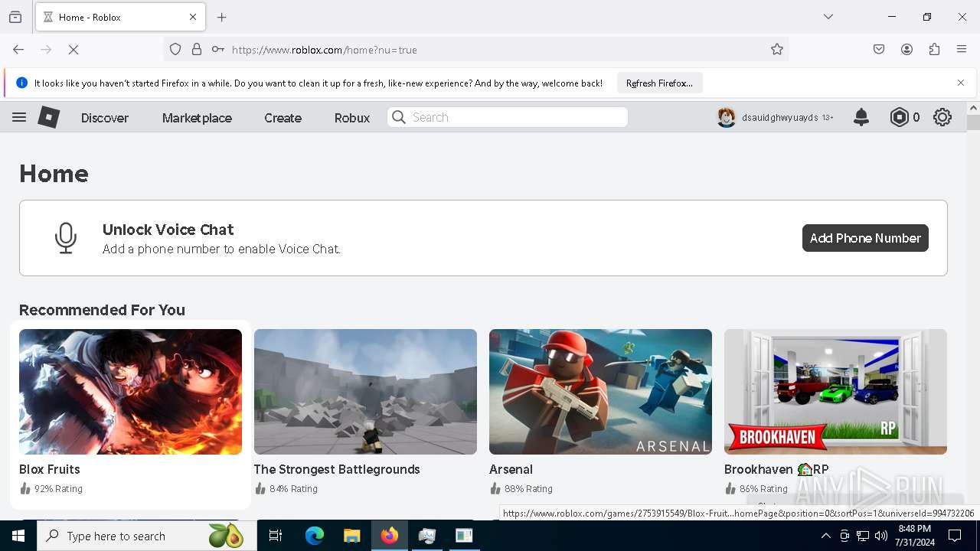Click the 84% Rating text
The image size is (980, 551).
[293, 489]
